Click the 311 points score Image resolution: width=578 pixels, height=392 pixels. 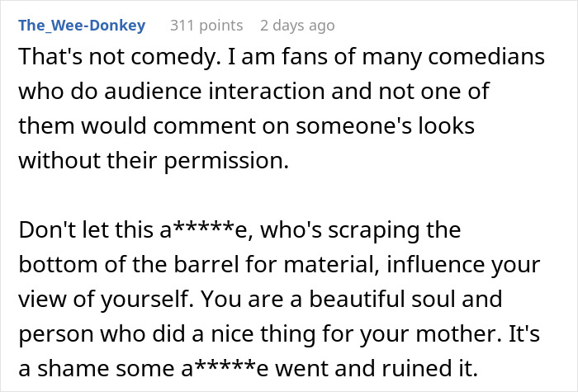coord(206,26)
